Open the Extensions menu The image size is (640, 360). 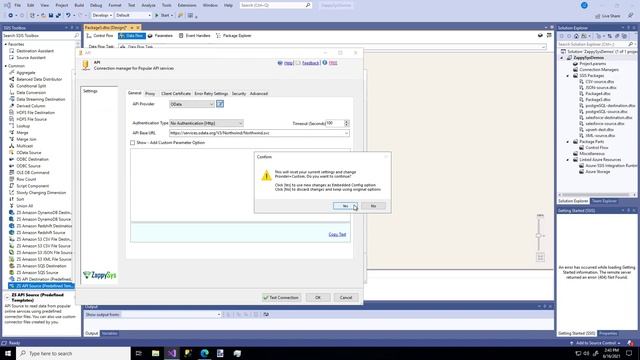click(x=187, y=5)
